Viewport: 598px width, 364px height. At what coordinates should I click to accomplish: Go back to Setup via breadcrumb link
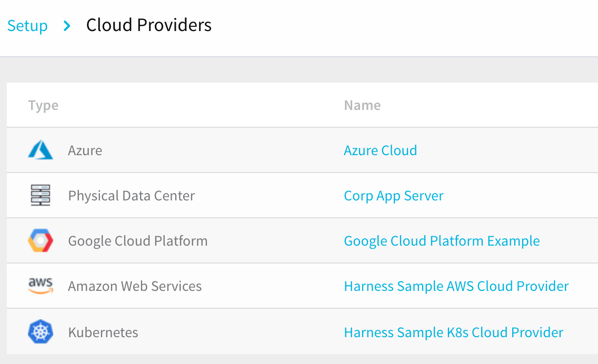coord(27,26)
